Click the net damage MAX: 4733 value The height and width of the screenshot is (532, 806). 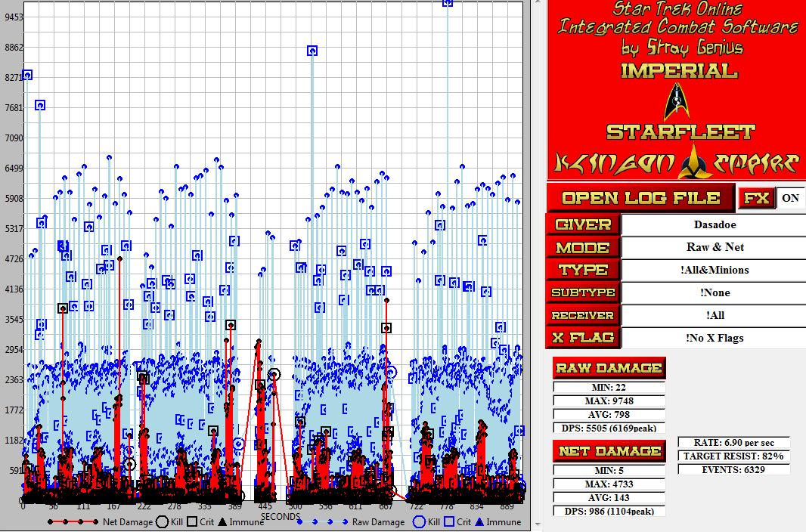[x=609, y=484]
